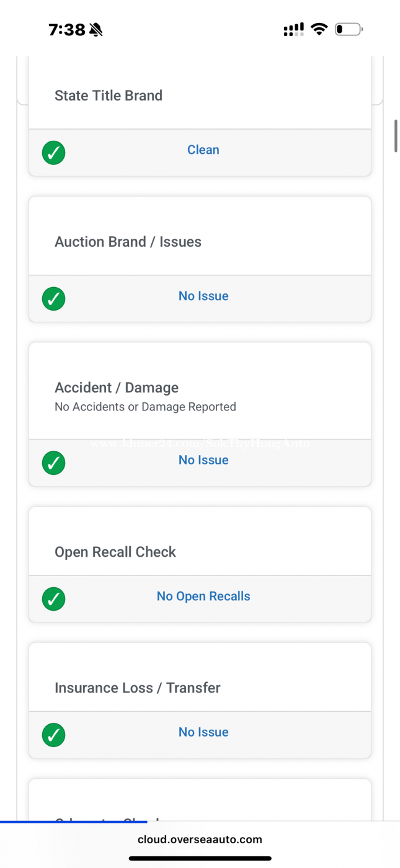Click the Wi-Fi icon in status bar
The height and width of the screenshot is (868, 400).
coord(319,29)
